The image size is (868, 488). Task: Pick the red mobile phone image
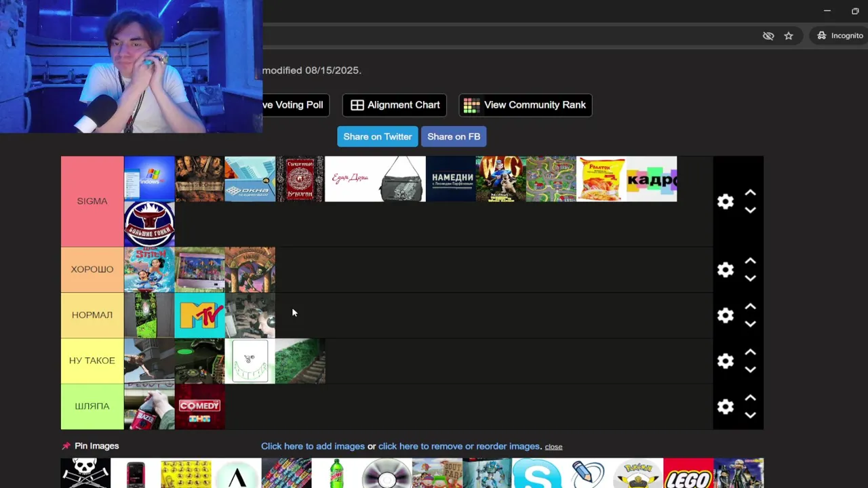pyautogui.click(x=136, y=473)
